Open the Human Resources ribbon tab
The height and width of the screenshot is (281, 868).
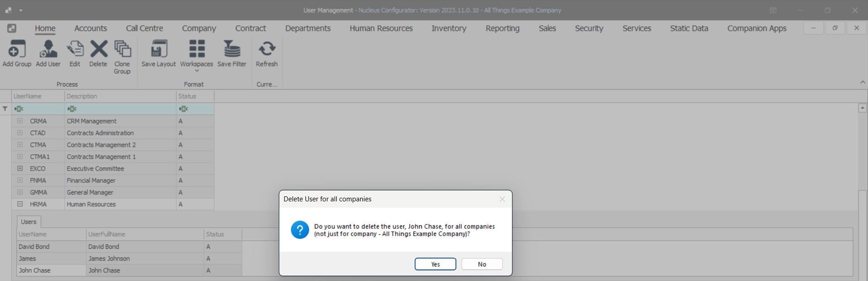(381, 29)
